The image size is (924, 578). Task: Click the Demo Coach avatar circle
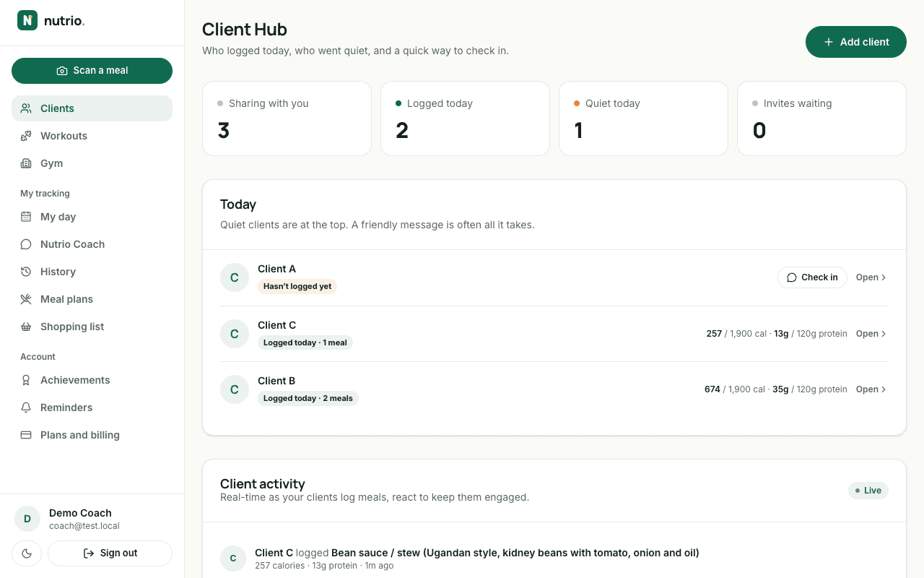[x=27, y=519]
